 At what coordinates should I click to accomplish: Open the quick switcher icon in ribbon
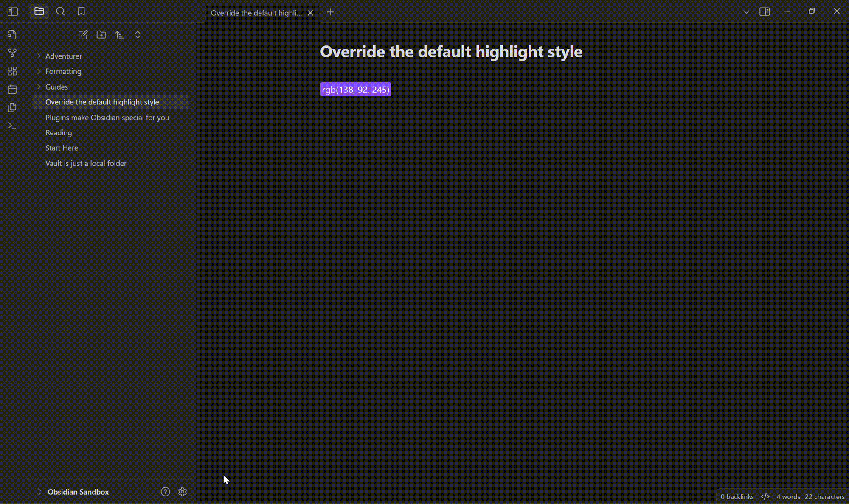click(x=12, y=35)
